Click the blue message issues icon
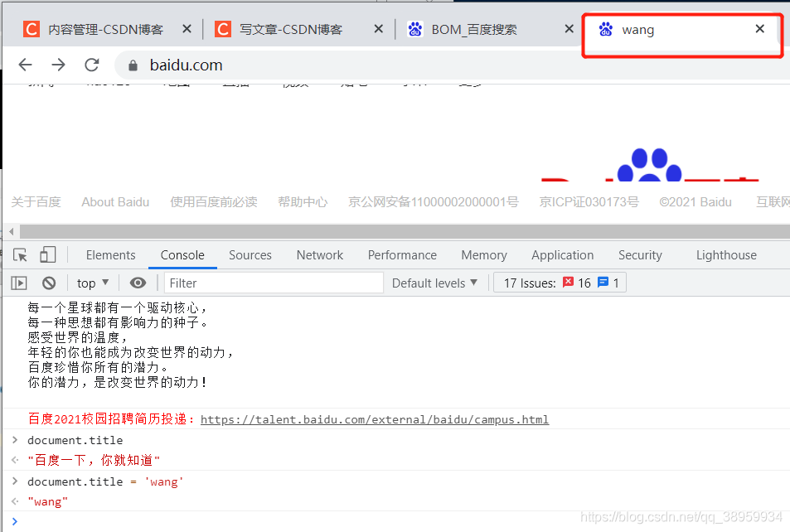Viewport: 790px width, 532px height. (x=603, y=282)
